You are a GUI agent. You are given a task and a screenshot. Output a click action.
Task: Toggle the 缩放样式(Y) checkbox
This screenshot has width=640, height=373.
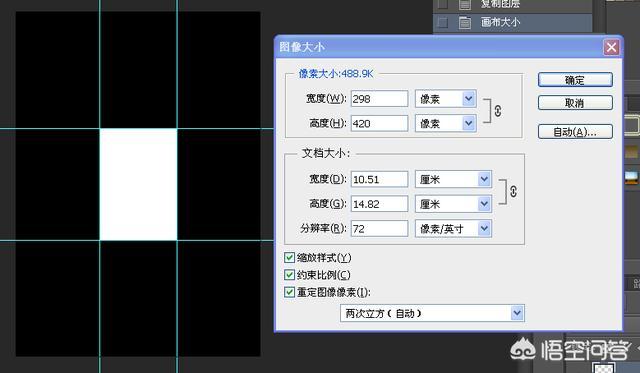point(289,258)
